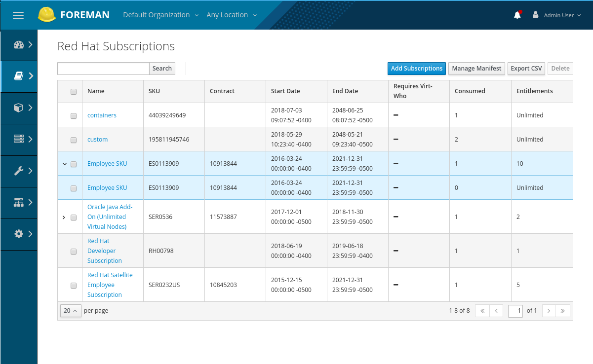Click the SKU value 195811945746

(x=169, y=140)
